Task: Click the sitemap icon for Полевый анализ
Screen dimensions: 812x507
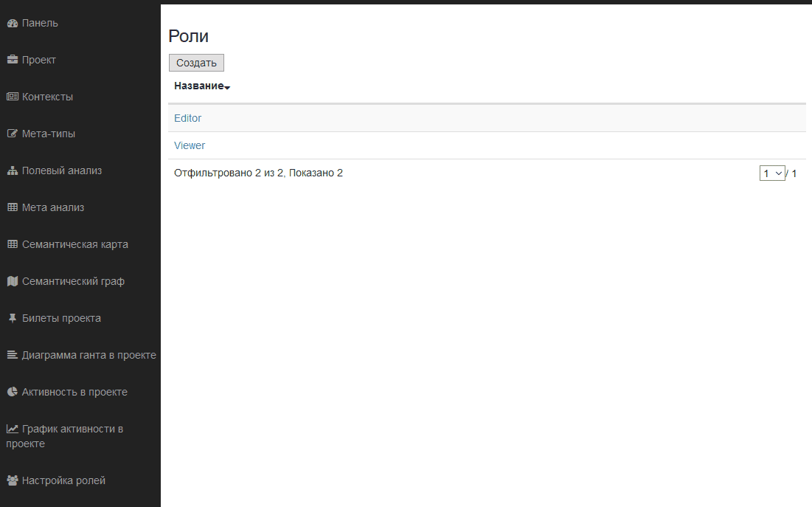Action: pos(13,171)
